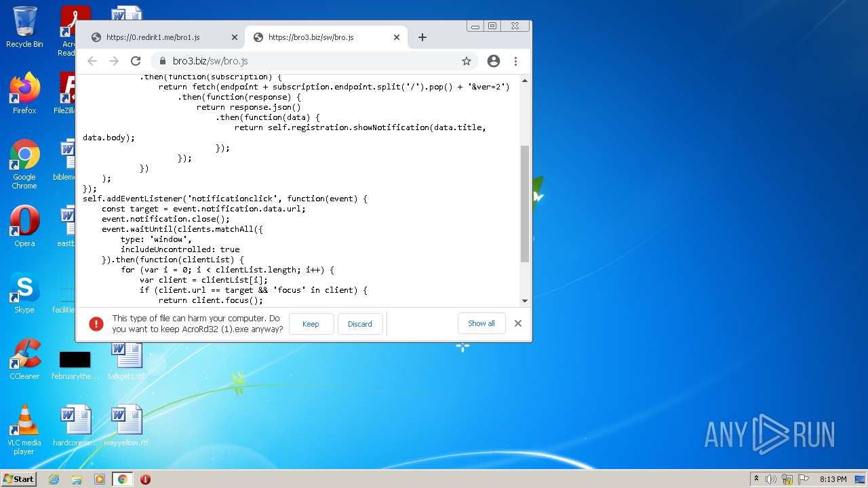Click the Chrome forward arrow

(114, 61)
